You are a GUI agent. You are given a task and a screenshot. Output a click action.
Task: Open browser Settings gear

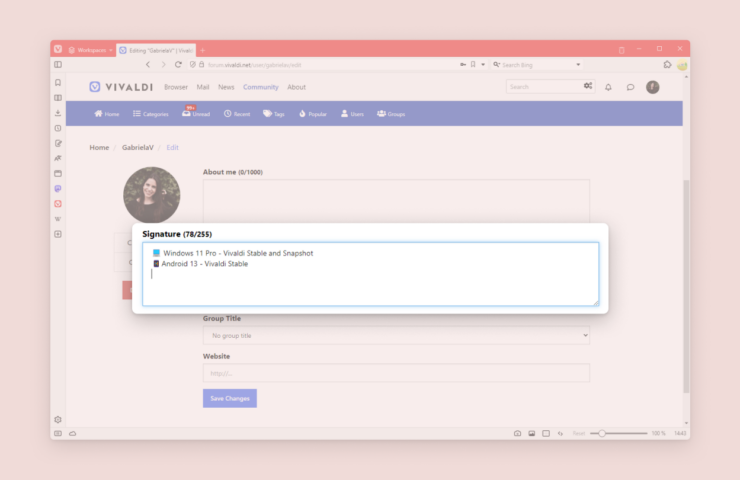pos(58,419)
